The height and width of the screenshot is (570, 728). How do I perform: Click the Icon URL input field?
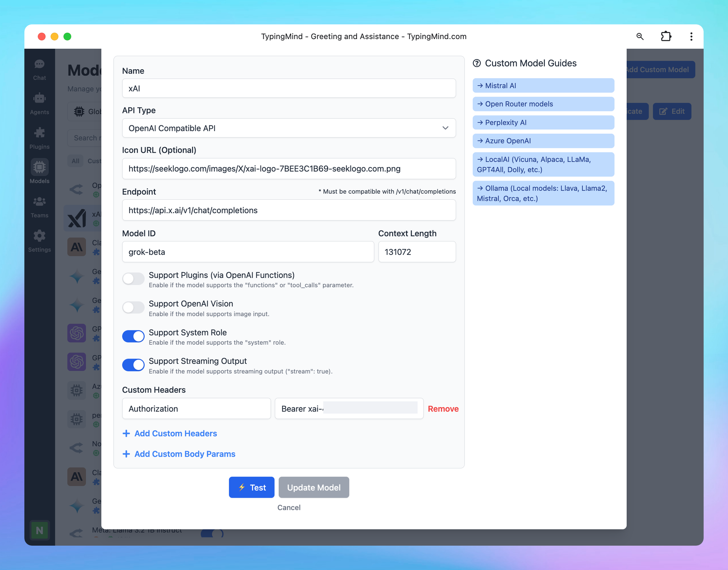(289, 168)
